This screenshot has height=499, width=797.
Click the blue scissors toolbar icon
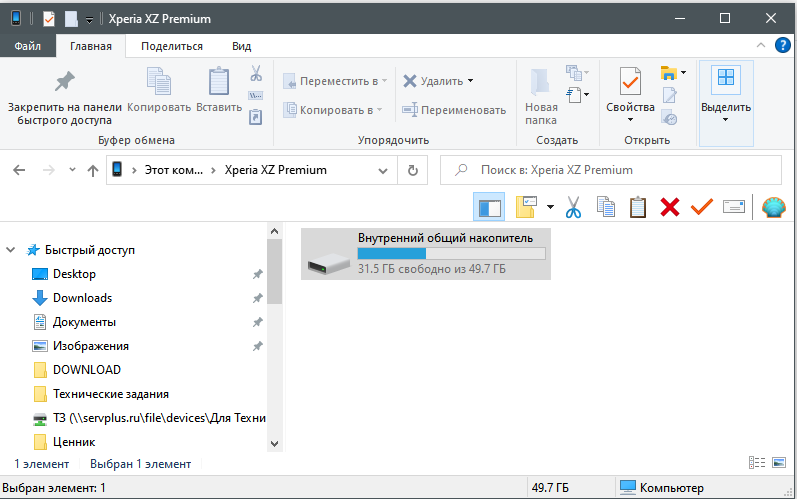click(x=573, y=207)
